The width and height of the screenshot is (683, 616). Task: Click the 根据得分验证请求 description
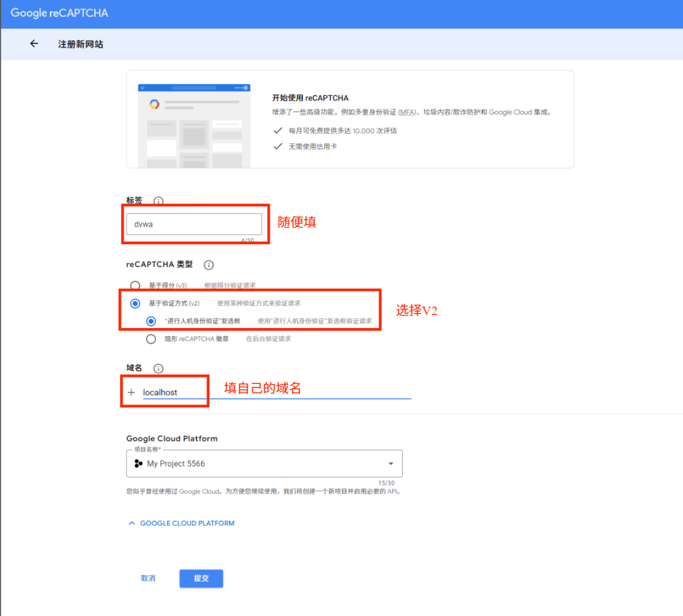tap(230, 286)
